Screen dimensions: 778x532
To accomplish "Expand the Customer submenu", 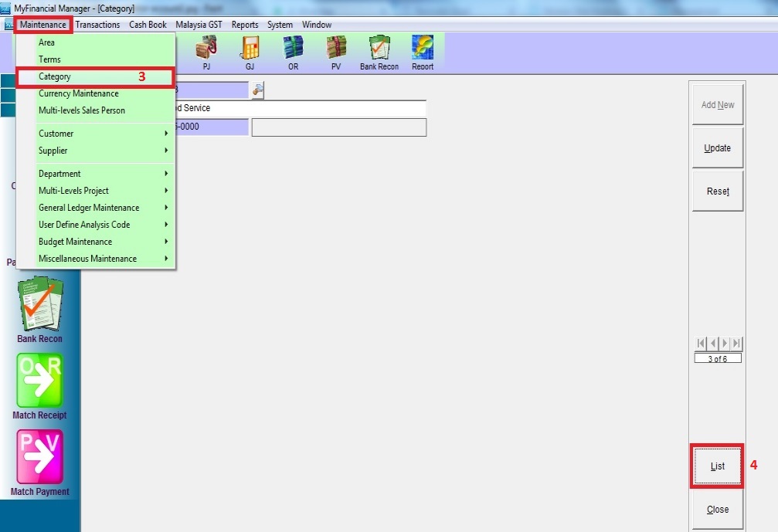I will 102,134.
